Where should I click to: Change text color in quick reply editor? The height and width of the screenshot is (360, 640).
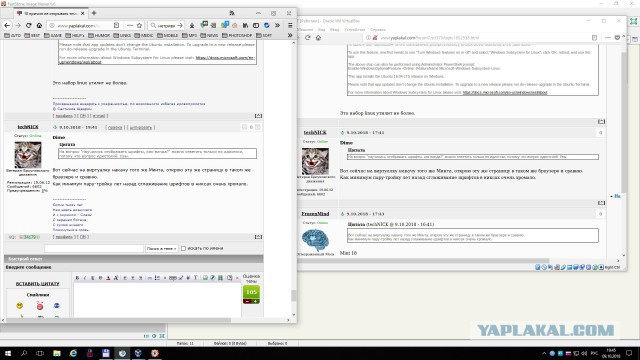[x=108, y=278]
